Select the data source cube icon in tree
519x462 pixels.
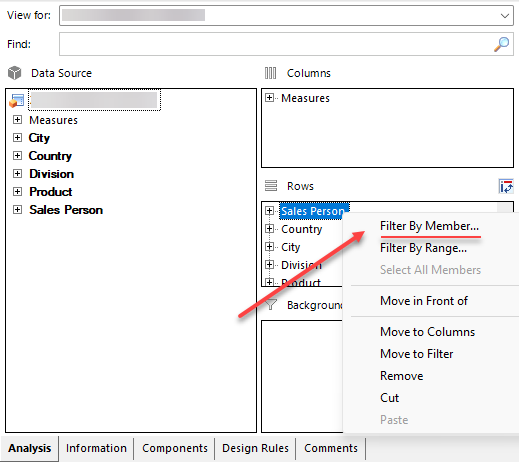coord(17,101)
